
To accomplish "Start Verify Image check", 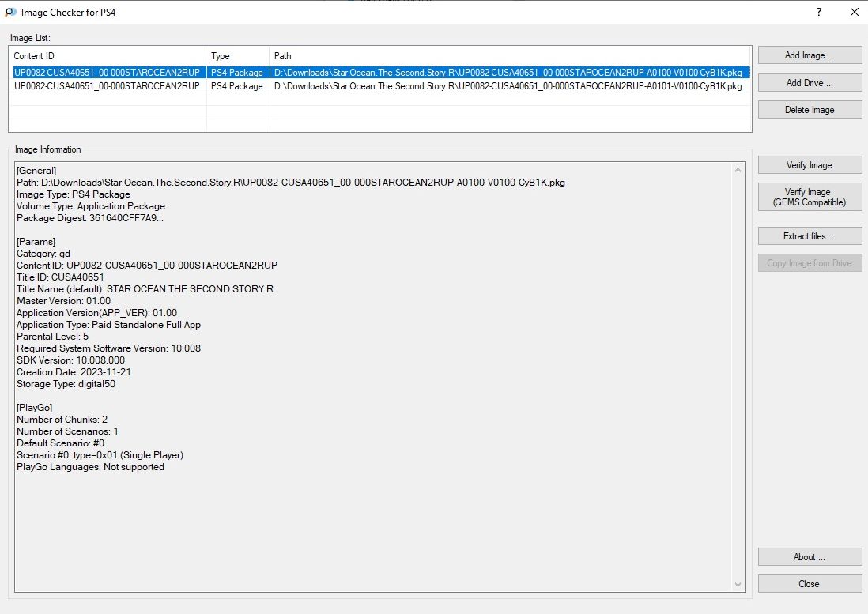I will tap(810, 165).
